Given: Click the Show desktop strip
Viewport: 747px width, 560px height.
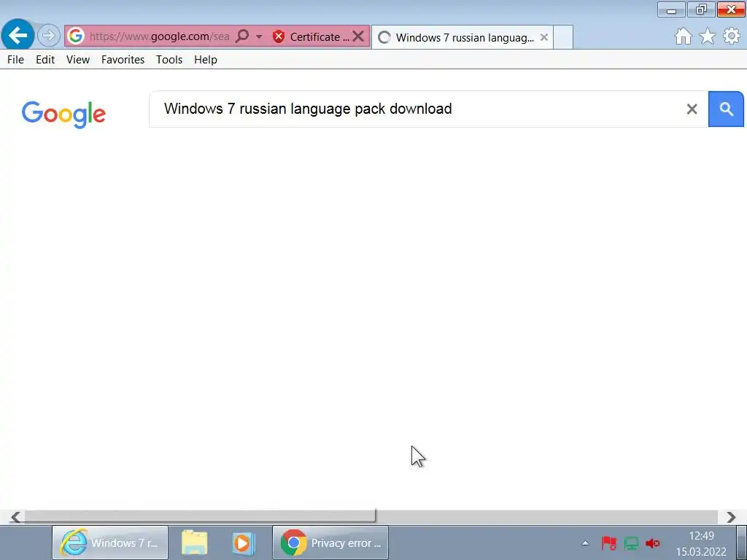Looking at the screenshot, I should point(742,542).
